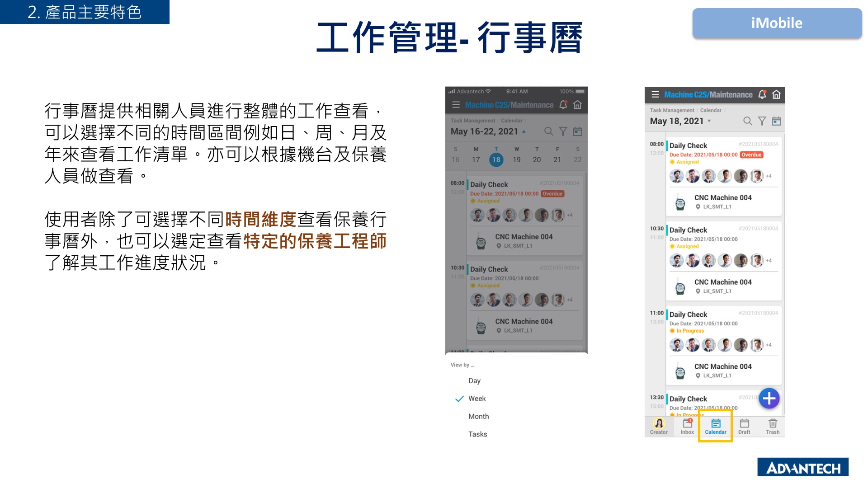The width and height of the screenshot is (868, 488).
Task: Select Month view from View by menu
Action: (479, 416)
